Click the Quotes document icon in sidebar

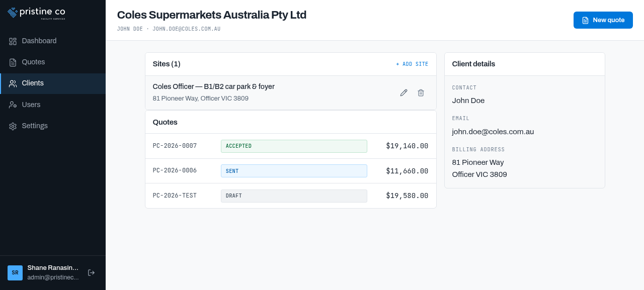pos(13,62)
